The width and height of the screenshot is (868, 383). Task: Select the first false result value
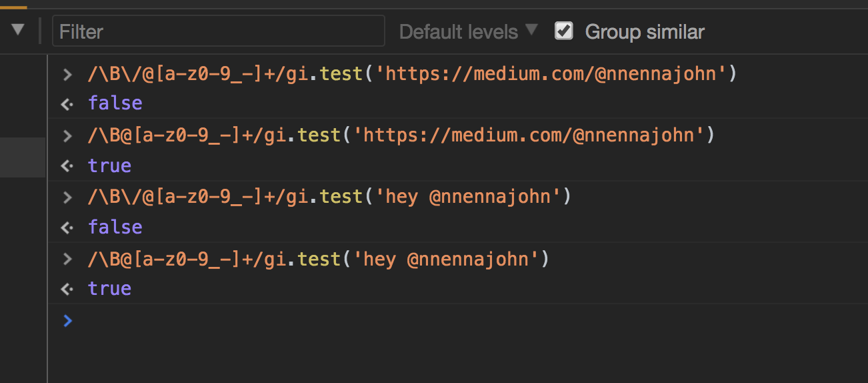click(x=115, y=103)
